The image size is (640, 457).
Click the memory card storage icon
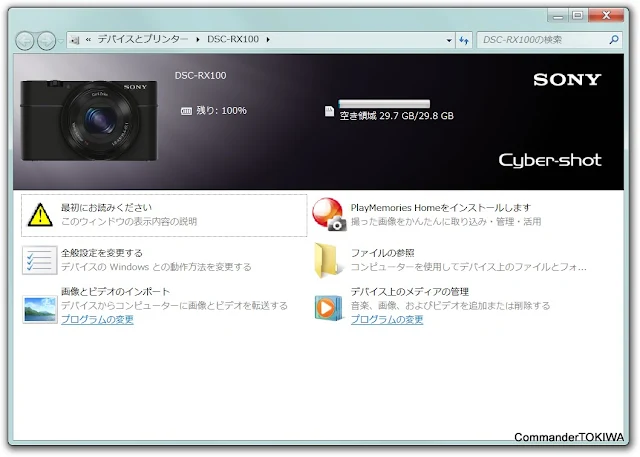tap(329, 111)
